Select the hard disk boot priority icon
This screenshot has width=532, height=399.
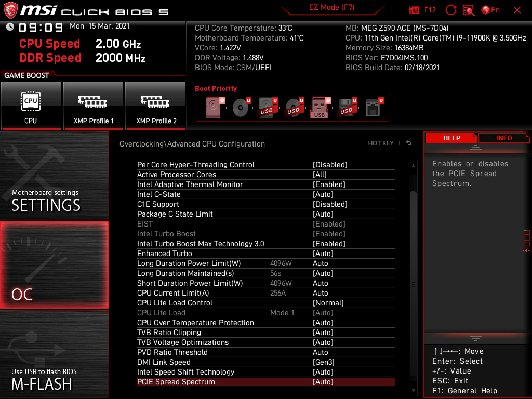pyautogui.click(x=214, y=108)
